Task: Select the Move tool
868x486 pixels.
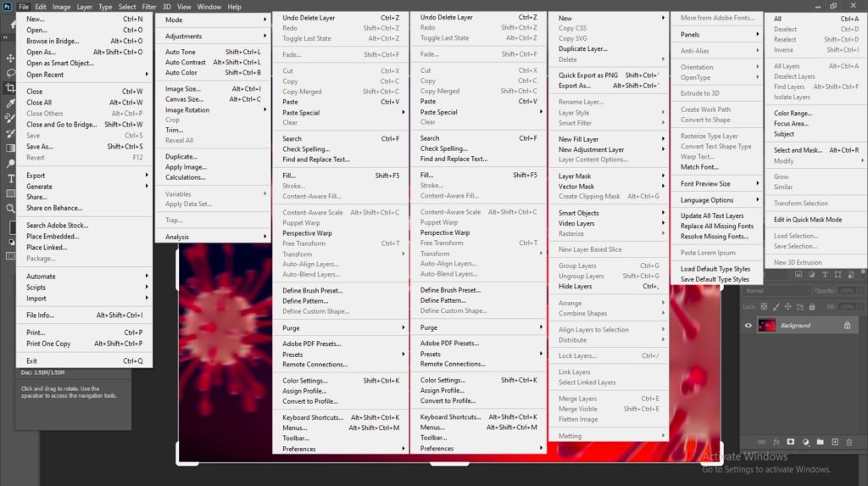Action: click(10, 58)
